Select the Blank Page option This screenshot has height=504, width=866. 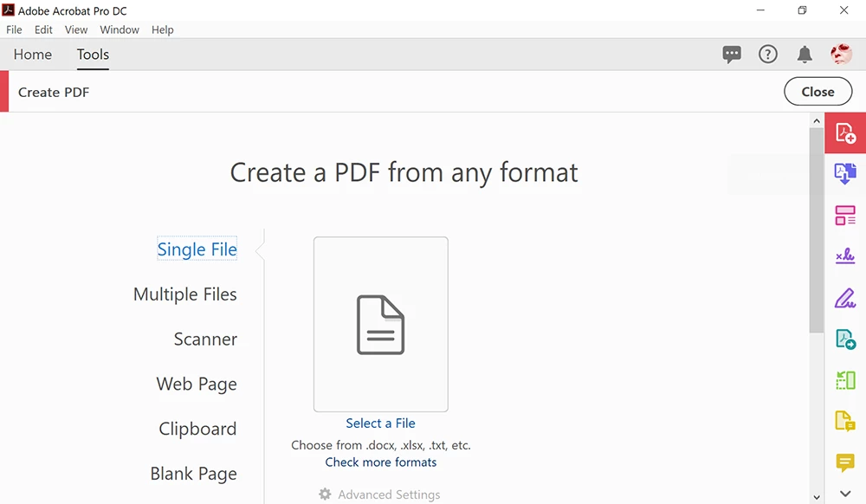coord(194,474)
